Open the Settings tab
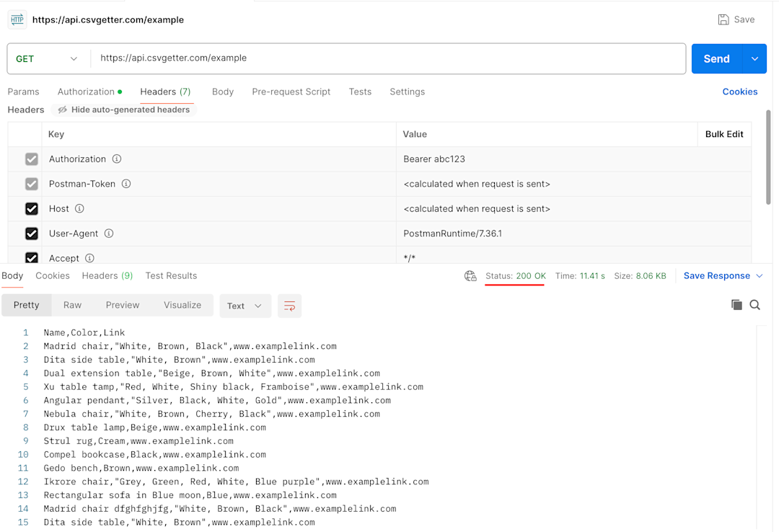The height and width of the screenshot is (532, 779). [x=408, y=92]
